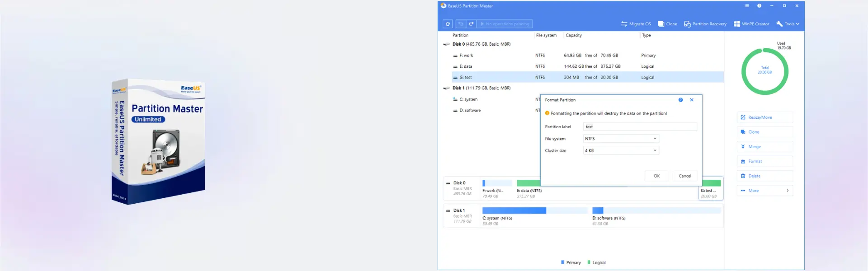
Task: Click the redo arrow in toolbar
Action: 471,24
